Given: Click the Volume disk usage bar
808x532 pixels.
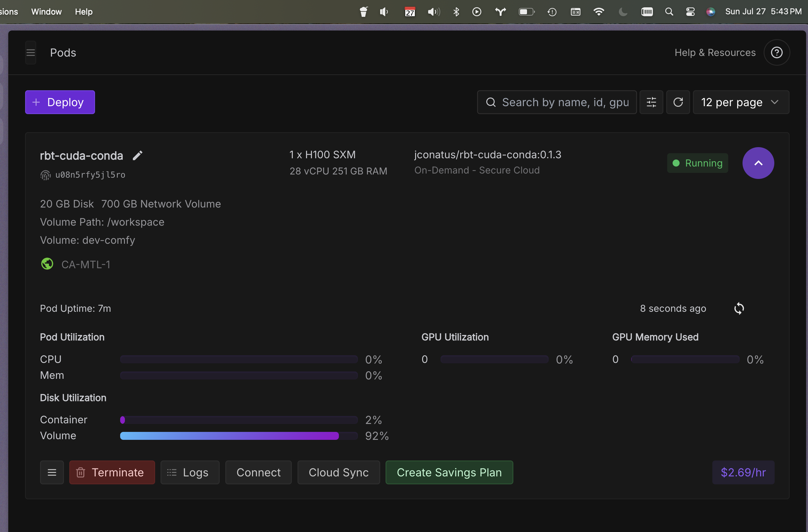Looking at the screenshot, I should pos(238,436).
